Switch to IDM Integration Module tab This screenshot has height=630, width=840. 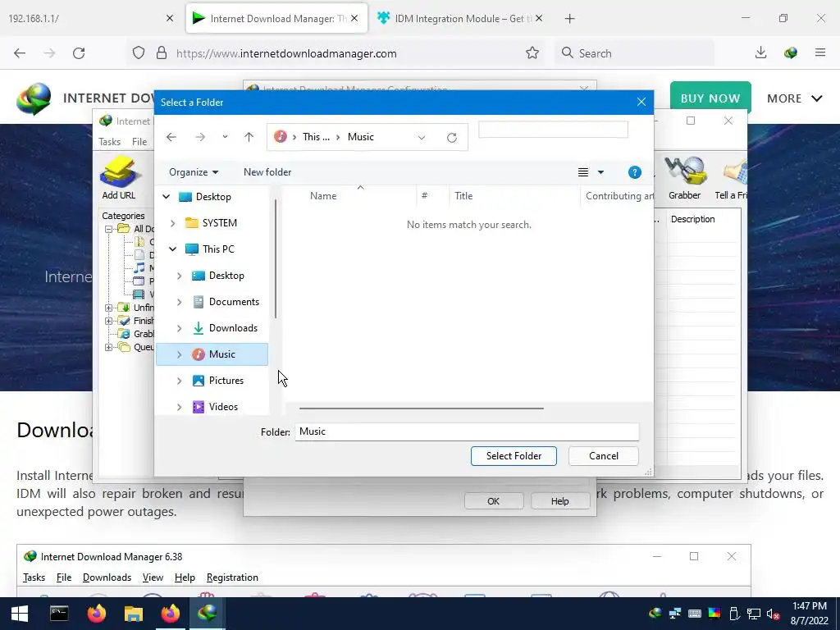pos(459,19)
